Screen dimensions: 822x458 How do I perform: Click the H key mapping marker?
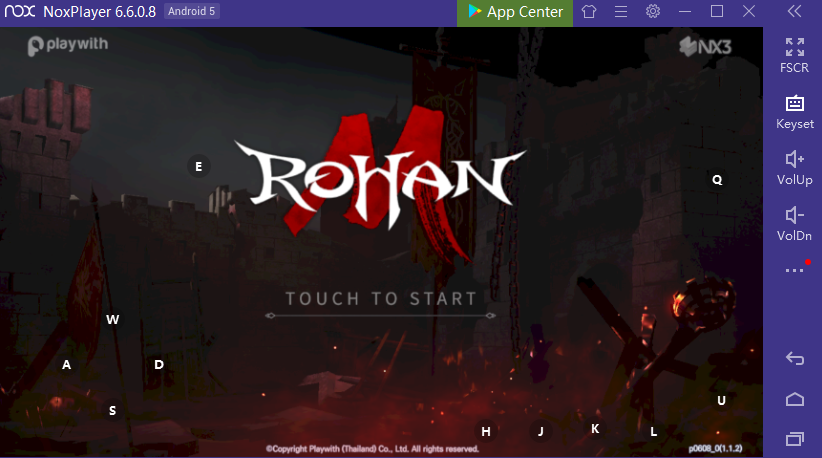[x=486, y=431]
